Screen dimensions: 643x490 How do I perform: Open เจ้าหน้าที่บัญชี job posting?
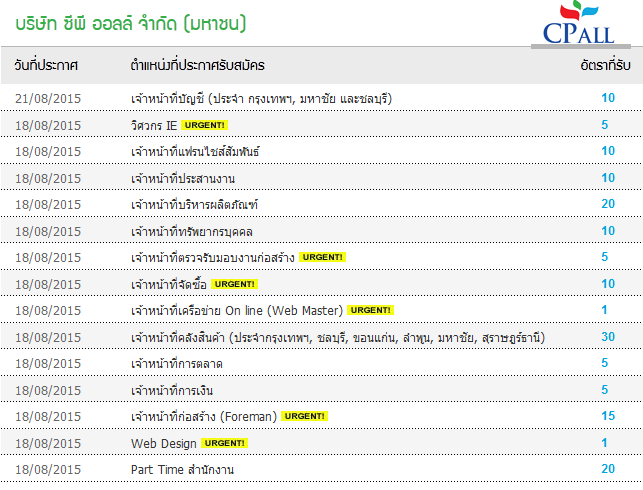[x=261, y=99]
